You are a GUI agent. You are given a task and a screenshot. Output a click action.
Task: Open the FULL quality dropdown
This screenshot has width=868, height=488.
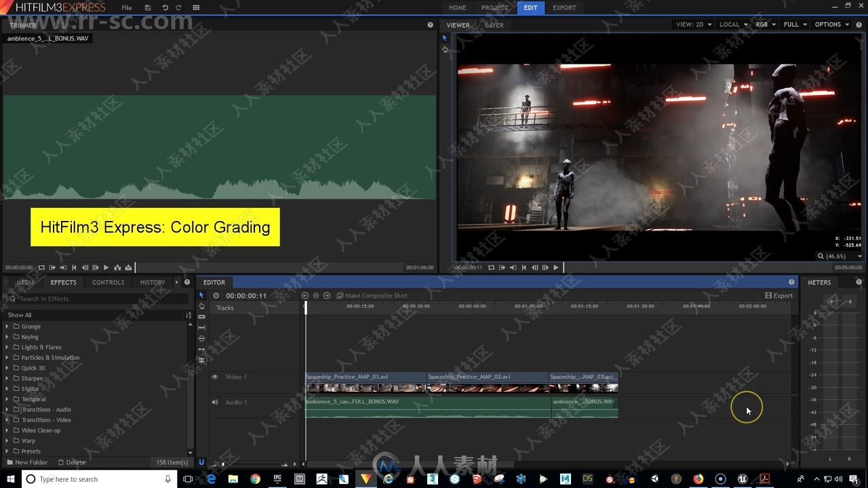coord(795,24)
